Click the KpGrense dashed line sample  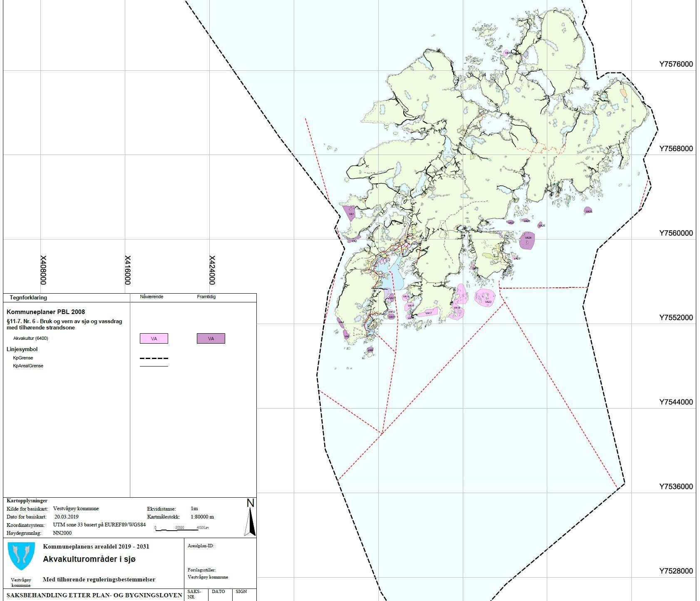154,358
